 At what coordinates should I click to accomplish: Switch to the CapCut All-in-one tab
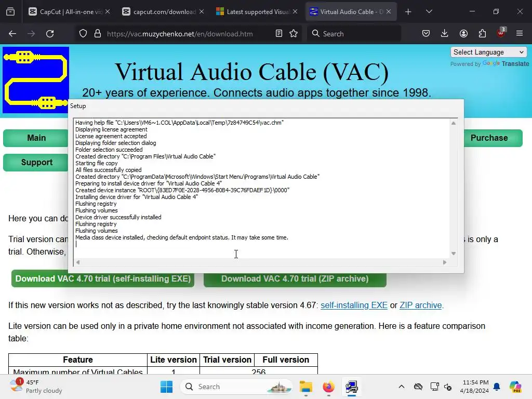[69, 12]
